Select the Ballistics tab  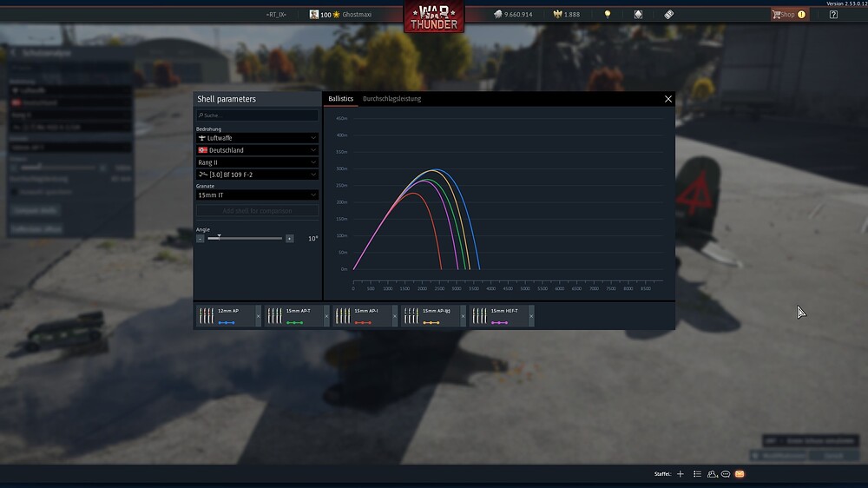tap(340, 99)
